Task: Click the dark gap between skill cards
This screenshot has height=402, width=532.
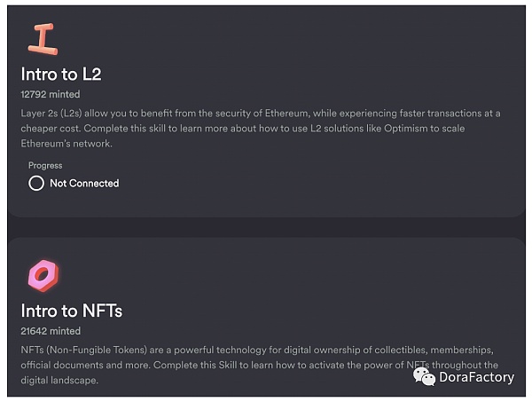Action: [266, 227]
